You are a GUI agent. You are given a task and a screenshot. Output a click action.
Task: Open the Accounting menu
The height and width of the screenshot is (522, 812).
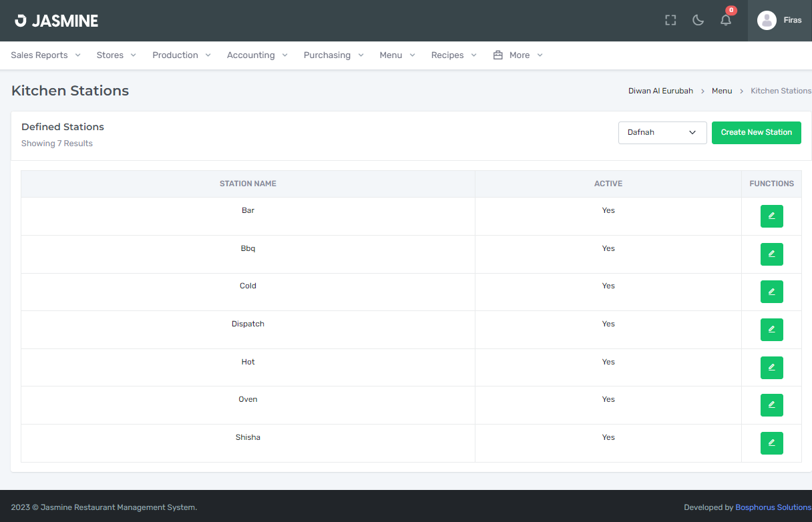pos(257,55)
